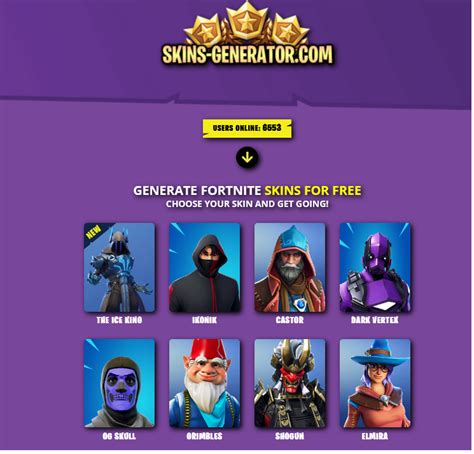Image resolution: width=474 pixels, height=454 pixels.
Task: Click the 'Shogun' name label
Action: (x=290, y=436)
